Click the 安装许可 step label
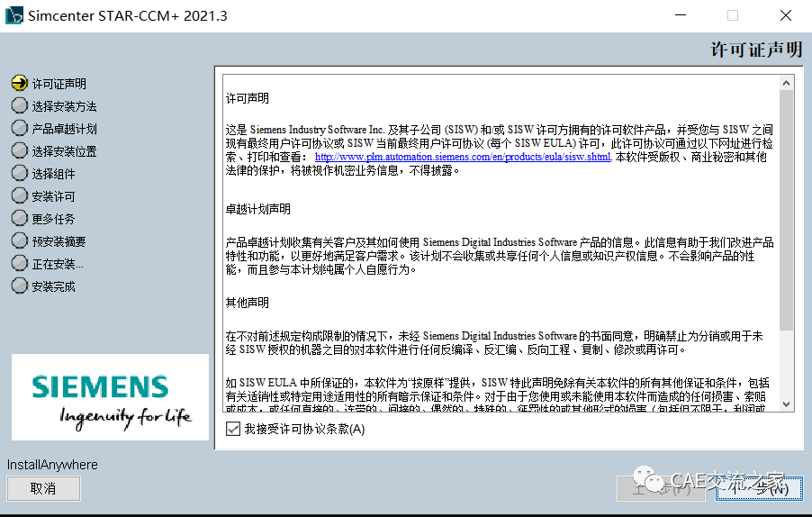812x517 pixels. [x=53, y=197]
